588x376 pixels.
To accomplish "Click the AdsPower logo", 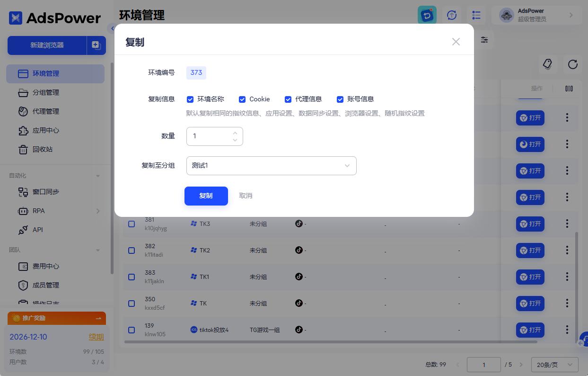I will (55, 18).
